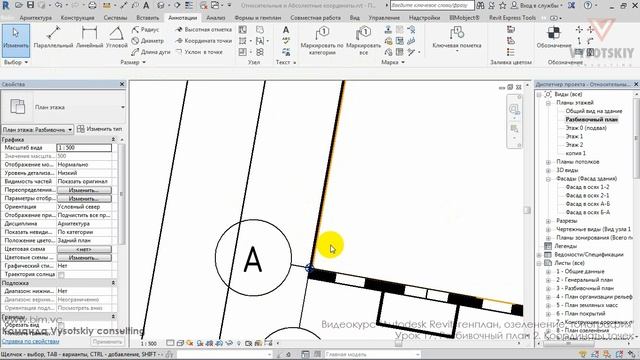Click the binoculars search icon
The height and width of the screenshot is (360, 640).
(x=480, y=5)
